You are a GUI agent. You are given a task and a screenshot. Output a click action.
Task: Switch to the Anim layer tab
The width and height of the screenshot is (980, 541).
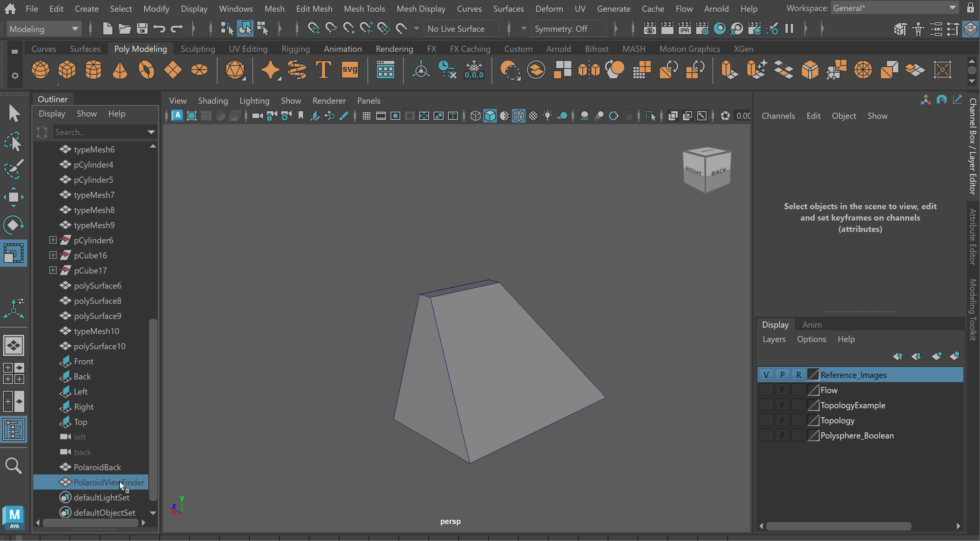coord(812,325)
